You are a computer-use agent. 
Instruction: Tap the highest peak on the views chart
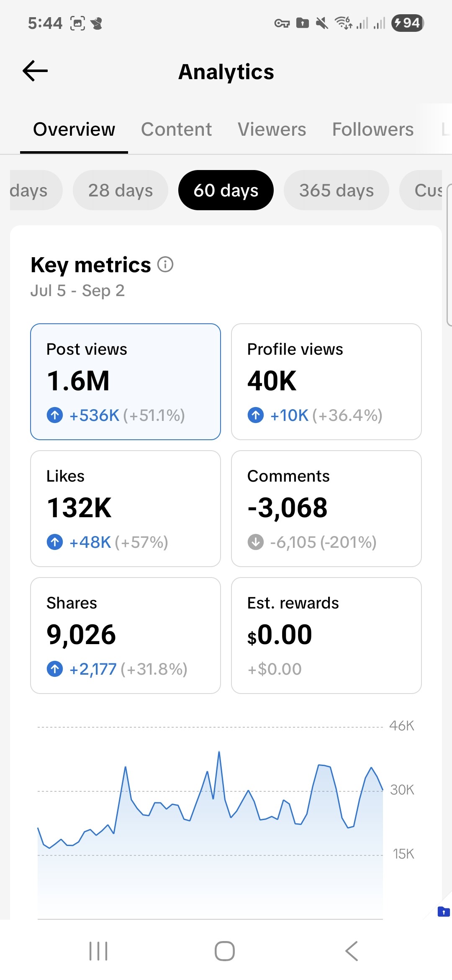[219, 752]
